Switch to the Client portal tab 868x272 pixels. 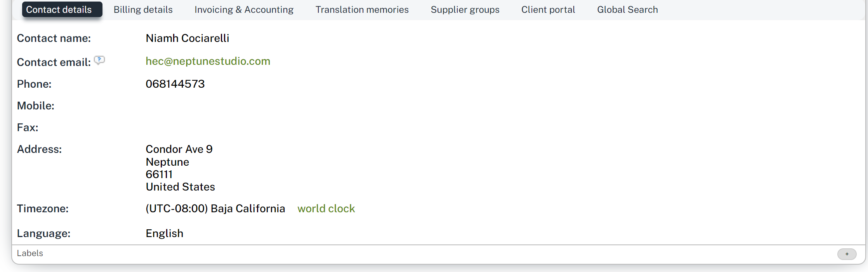[548, 10]
